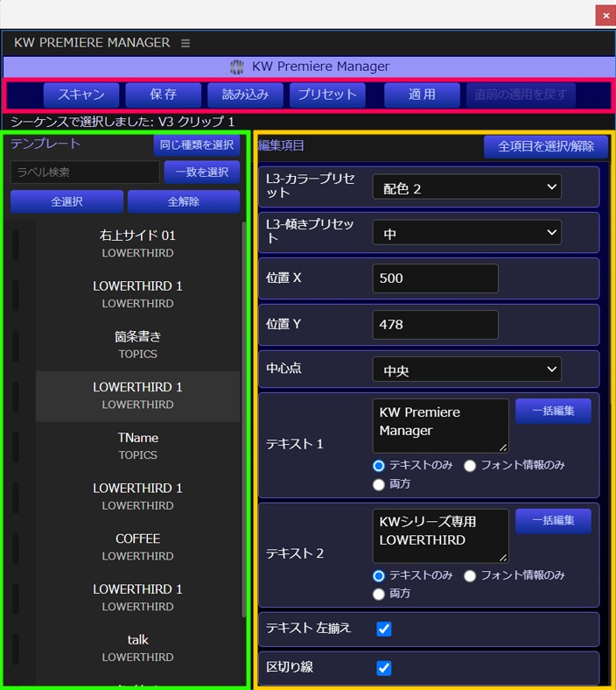
Task: Open the L3-カラープリセット dropdown
Action: click(x=467, y=187)
